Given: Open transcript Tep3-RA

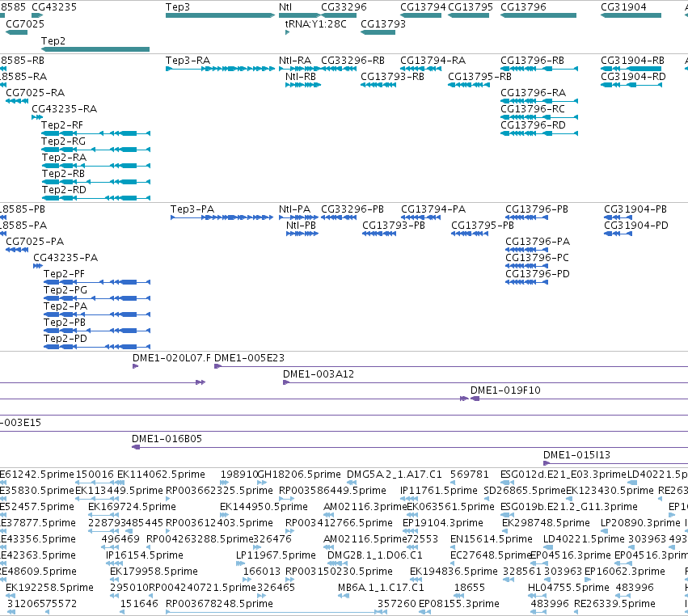Looking at the screenshot, I should point(220,69).
